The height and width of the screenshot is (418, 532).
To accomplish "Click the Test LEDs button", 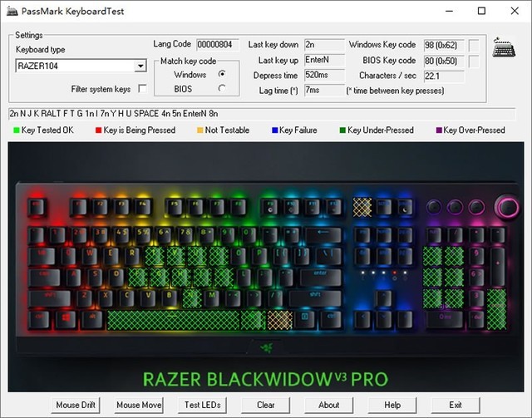I will click(x=202, y=405).
